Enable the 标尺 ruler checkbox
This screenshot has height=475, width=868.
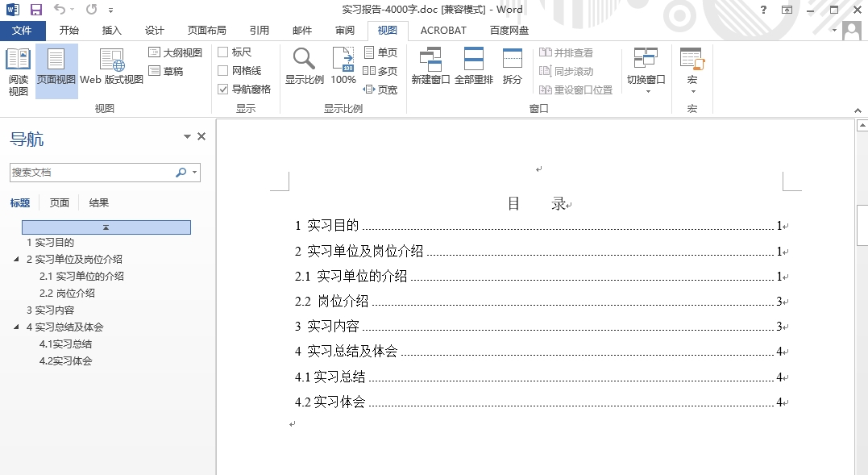coord(223,52)
